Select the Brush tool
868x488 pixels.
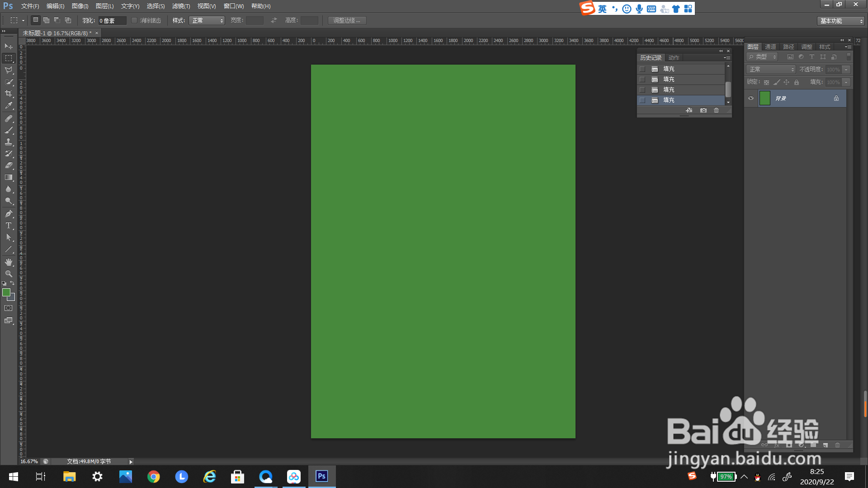point(9,130)
